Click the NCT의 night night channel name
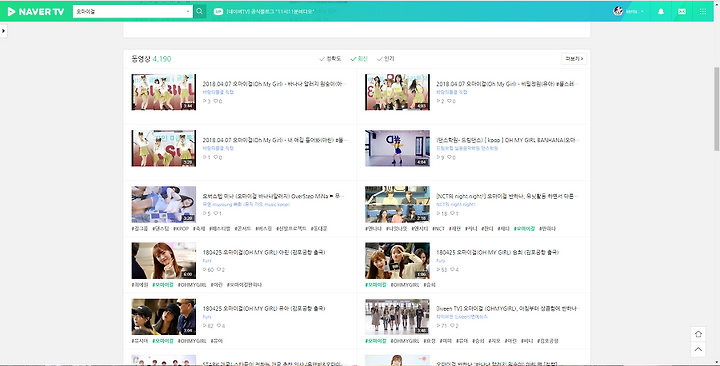720x366 pixels. (x=456, y=204)
